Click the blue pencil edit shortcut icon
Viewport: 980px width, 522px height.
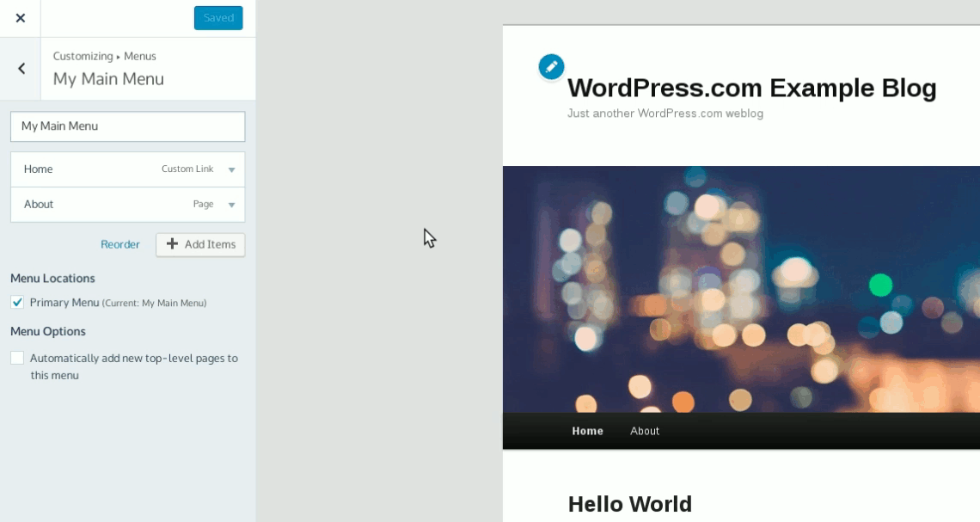(551, 67)
